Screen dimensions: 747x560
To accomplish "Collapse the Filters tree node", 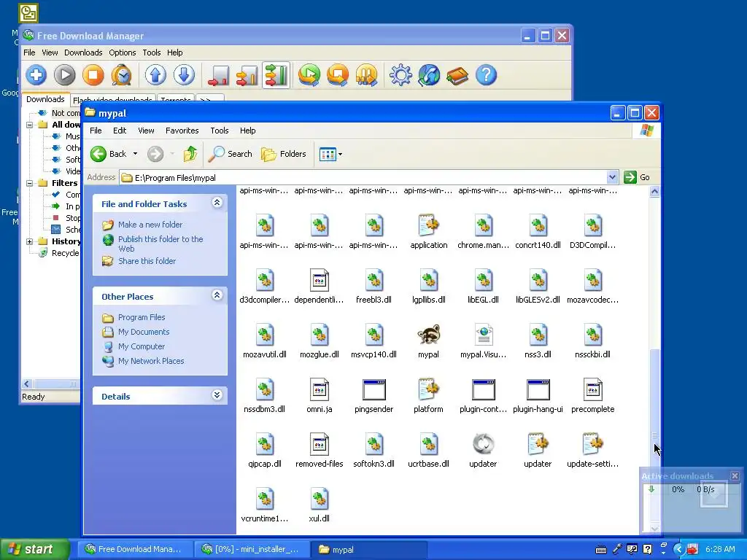I will pyautogui.click(x=29, y=183).
